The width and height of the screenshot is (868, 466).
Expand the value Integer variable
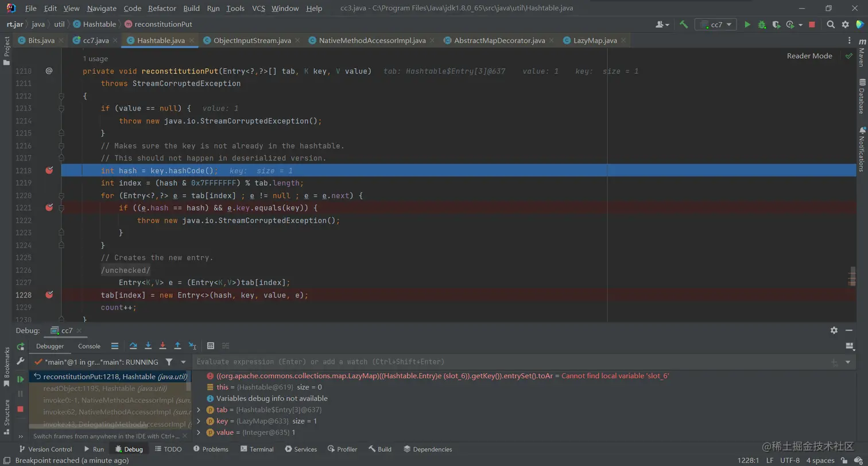point(199,432)
